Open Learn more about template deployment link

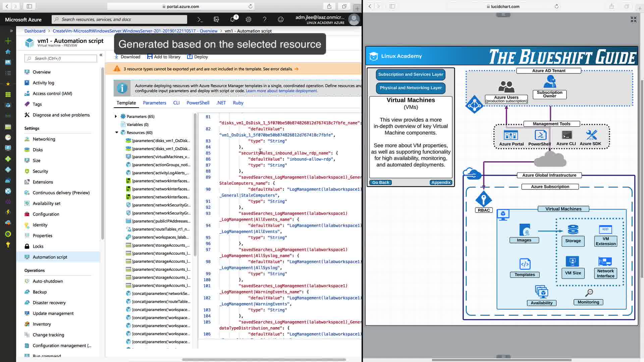[281, 91]
